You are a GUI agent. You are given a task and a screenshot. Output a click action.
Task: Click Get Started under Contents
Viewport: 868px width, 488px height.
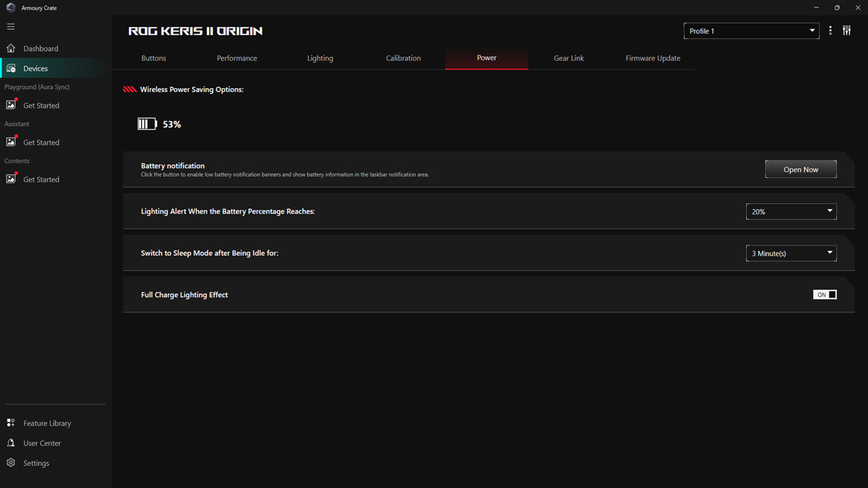click(x=41, y=179)
